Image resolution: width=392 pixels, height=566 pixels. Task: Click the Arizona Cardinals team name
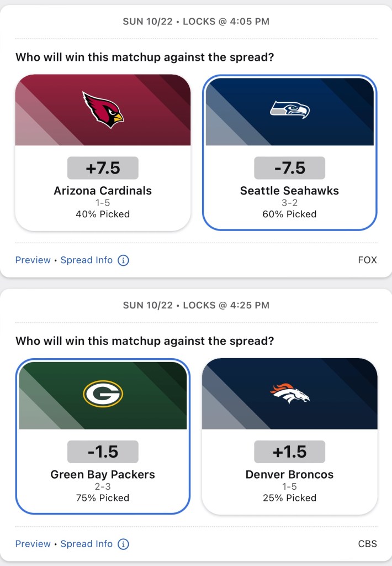pos(103,191)
